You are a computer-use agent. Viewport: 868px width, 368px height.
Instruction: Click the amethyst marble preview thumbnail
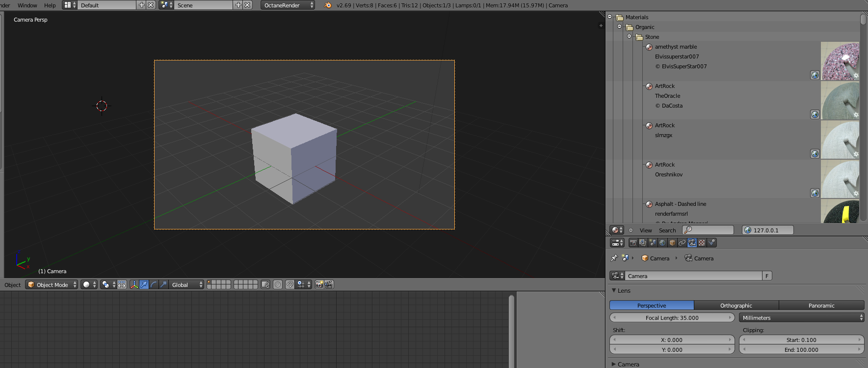tap(840, 61)
